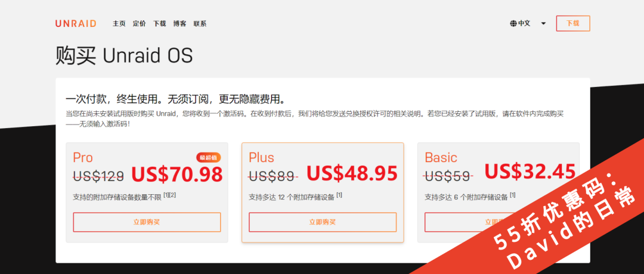This screenshot has width=644, height=274.
Task: Open the 主页 menu item
Action: tap(119, 24)
